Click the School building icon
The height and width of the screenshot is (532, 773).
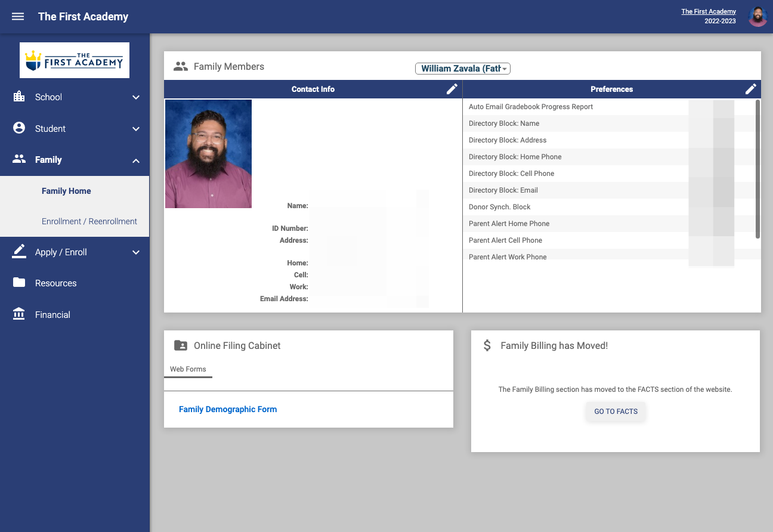tap(19, 97)
